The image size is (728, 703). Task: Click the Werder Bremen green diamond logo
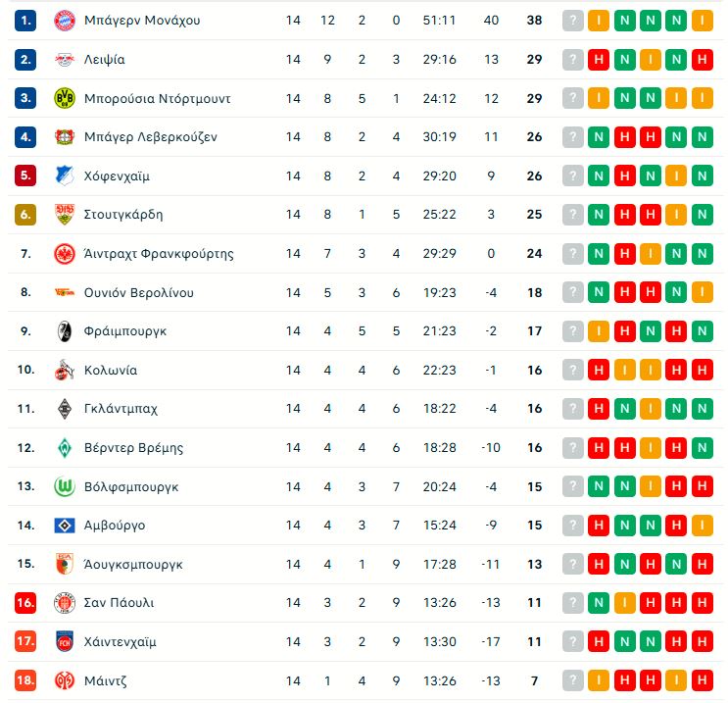[64, 448]
